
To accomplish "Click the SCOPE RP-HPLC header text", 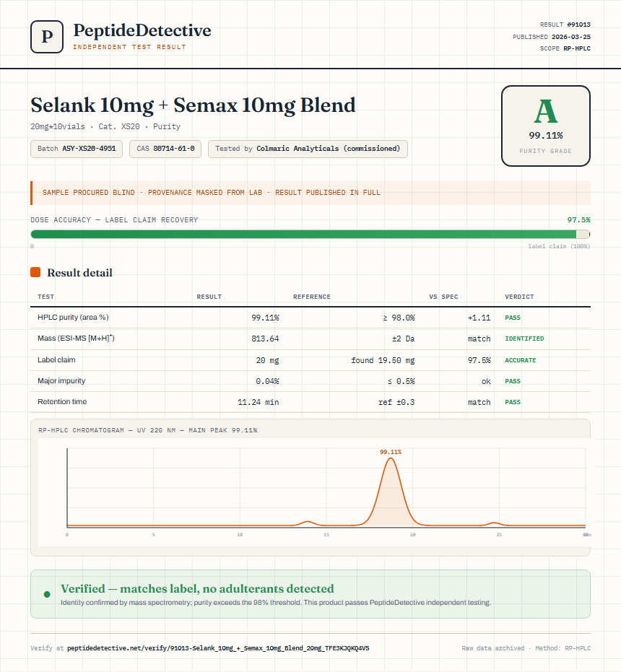I will point(565,48).
